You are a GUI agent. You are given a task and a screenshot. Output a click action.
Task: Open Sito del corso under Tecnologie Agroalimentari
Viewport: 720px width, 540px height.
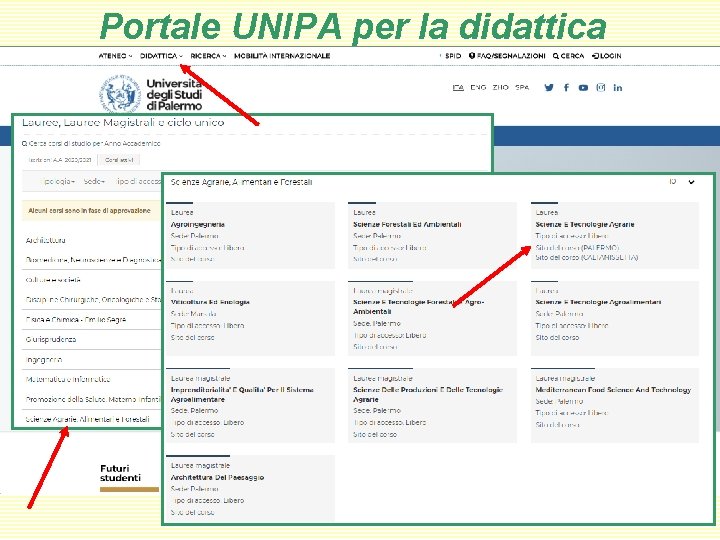click(x=557, y=338)
